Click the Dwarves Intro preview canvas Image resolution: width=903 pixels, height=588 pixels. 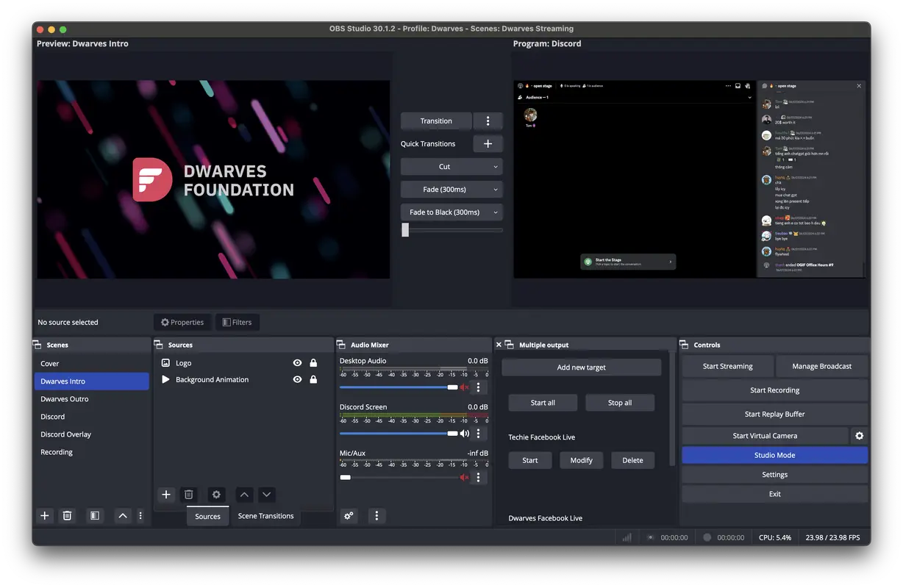213,179
